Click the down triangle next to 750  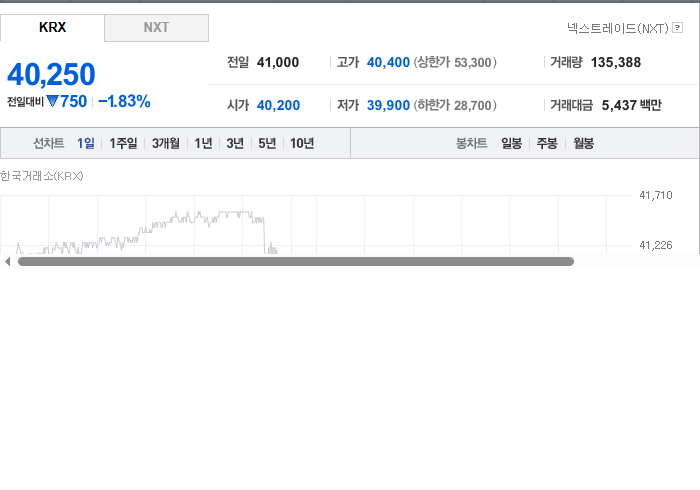[x=52, y=101]
